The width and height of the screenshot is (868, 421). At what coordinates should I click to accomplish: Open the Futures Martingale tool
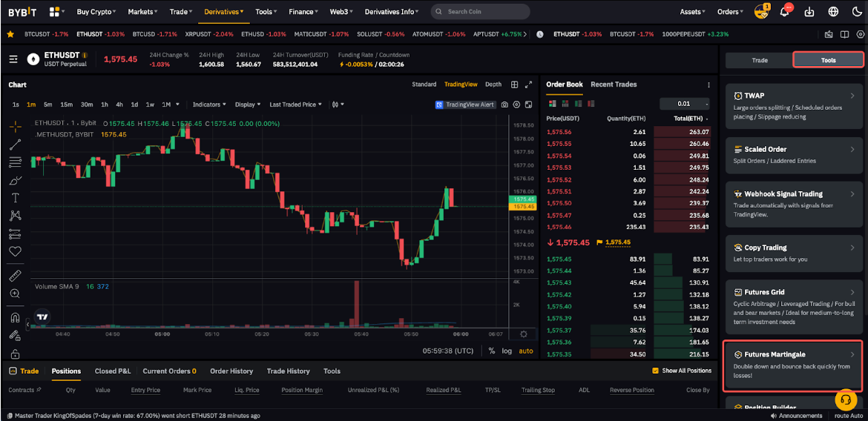point(792,365)
